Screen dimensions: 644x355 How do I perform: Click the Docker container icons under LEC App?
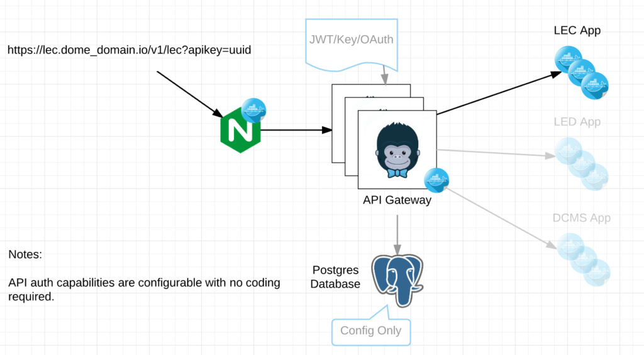click(x=582, y=73)
